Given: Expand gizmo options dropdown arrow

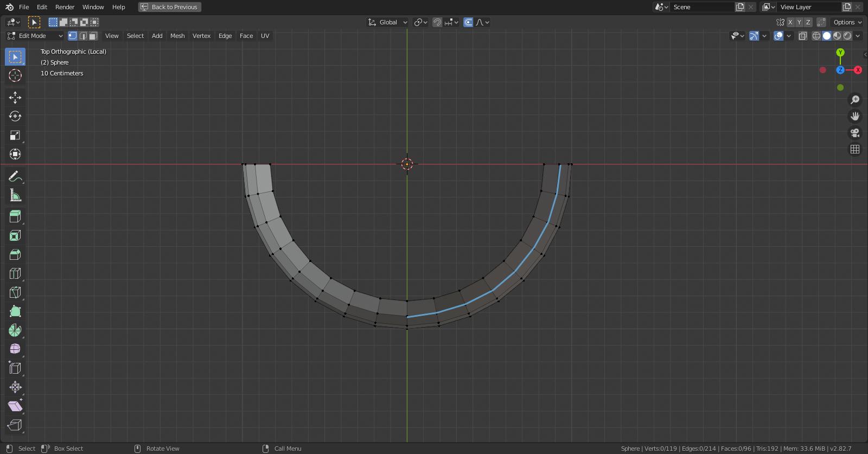Looking at the screenshot, I should click(764, 36).
